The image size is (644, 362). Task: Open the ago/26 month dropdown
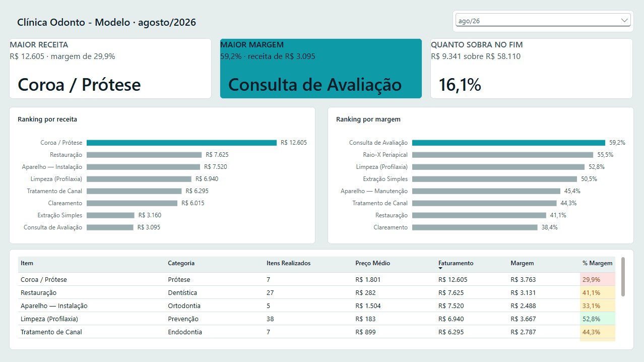click(x=543, y=20)
